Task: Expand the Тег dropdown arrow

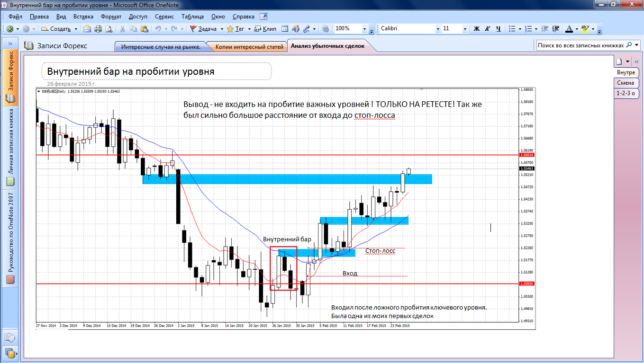Action: tap(249, 29)
